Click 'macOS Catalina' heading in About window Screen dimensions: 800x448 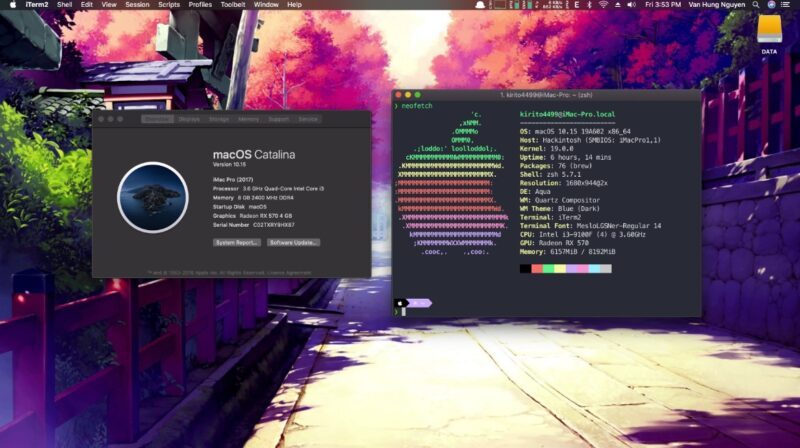254,155
